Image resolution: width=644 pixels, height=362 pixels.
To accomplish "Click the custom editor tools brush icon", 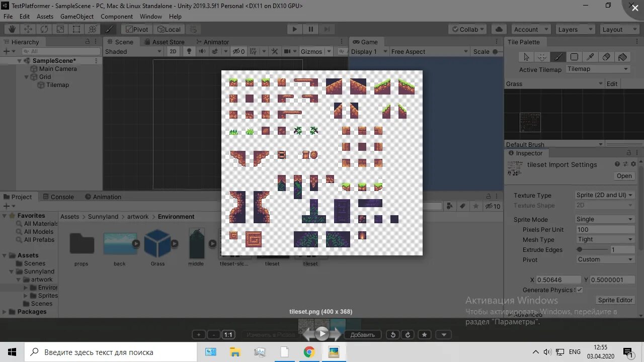I will [109, 29].
